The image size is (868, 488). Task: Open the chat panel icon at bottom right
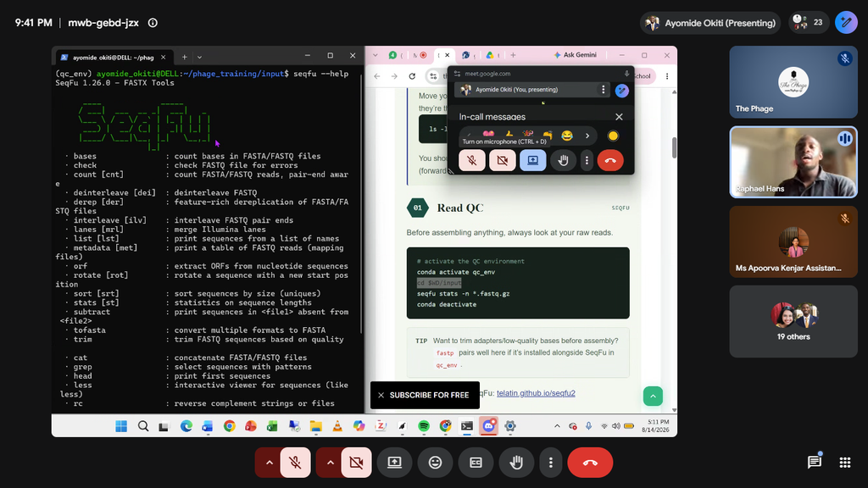[814, 462]
